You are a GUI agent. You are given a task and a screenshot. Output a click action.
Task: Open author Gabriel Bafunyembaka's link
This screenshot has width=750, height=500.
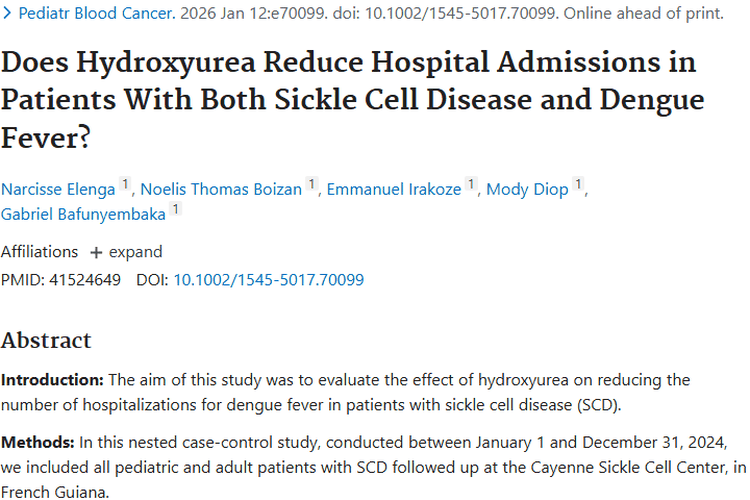tap(82, 215)
